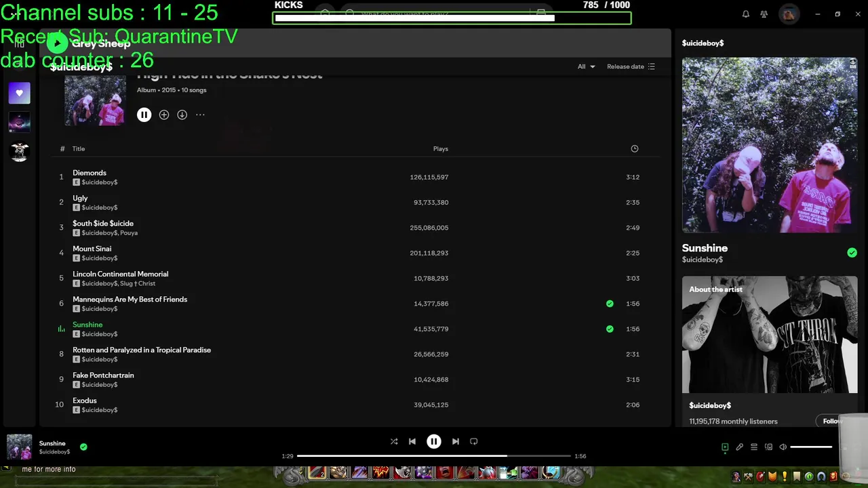Viewport: 868px width, 488px height.
Task: Select the track Fake Pontchartrain
Action: [x=103, y=375]
